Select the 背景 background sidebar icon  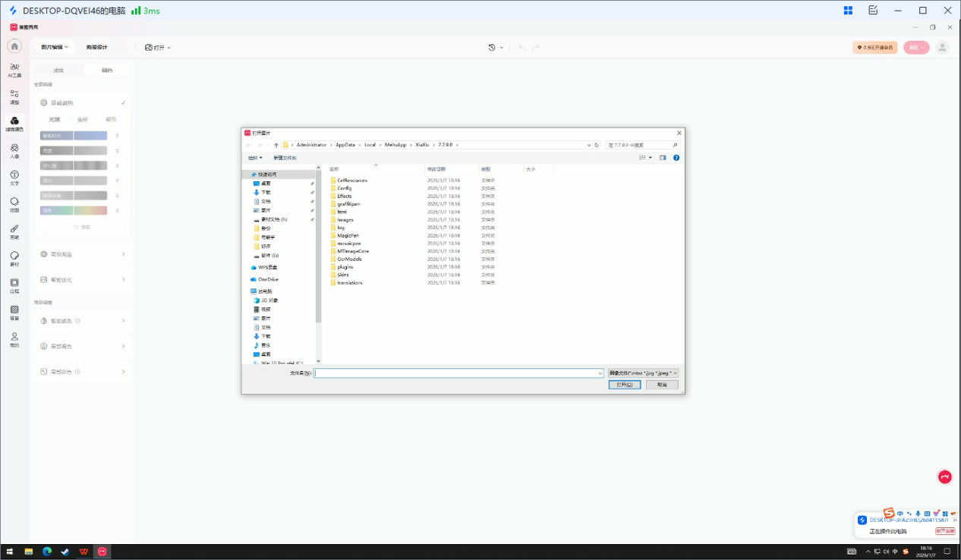(15, 313)
